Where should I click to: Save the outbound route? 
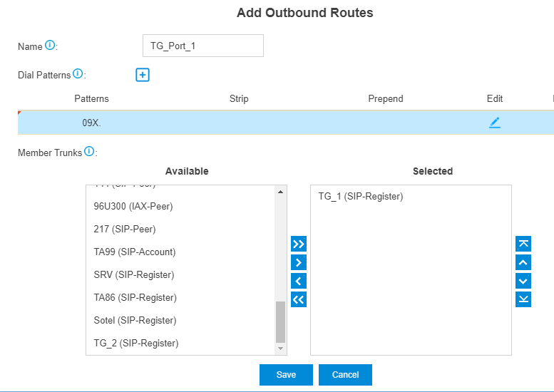(286, 375)
